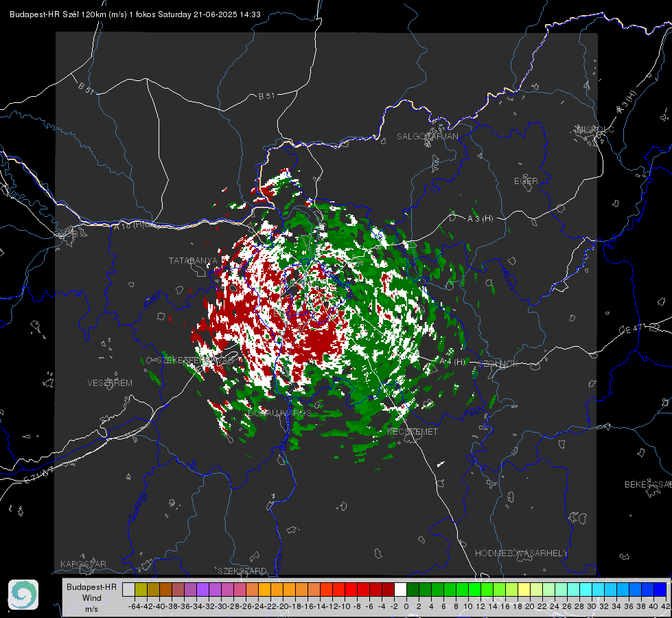The height and width of the screenshot is (618, 672).
Task: Pick the dark red swatch between -4 and -2
Action: [388, 589]
